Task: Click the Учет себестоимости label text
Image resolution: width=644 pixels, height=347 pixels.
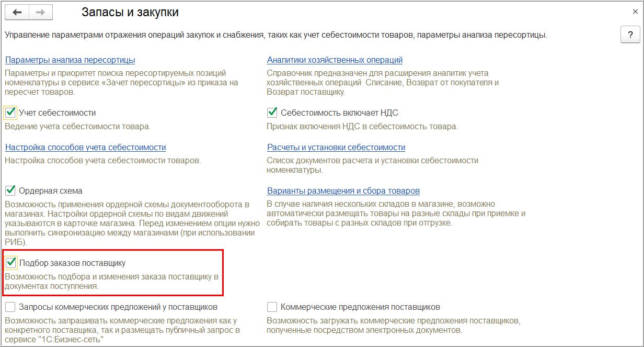Action: coord(57,113)
